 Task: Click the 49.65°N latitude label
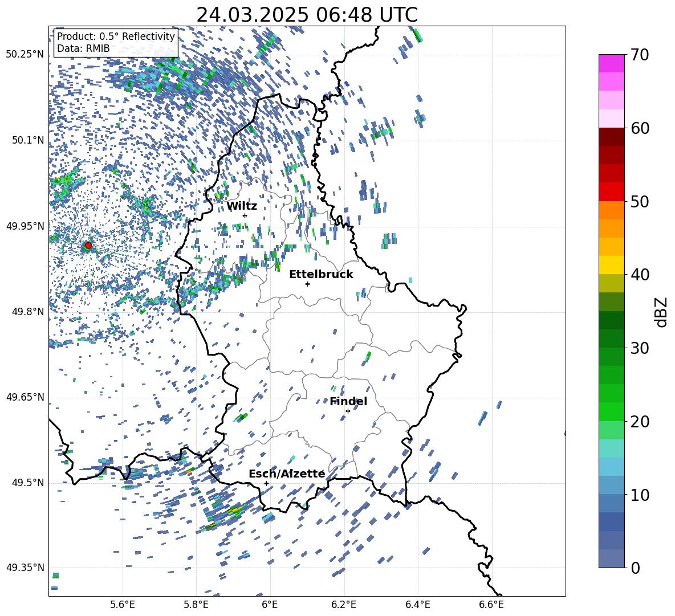click(25, 397)
